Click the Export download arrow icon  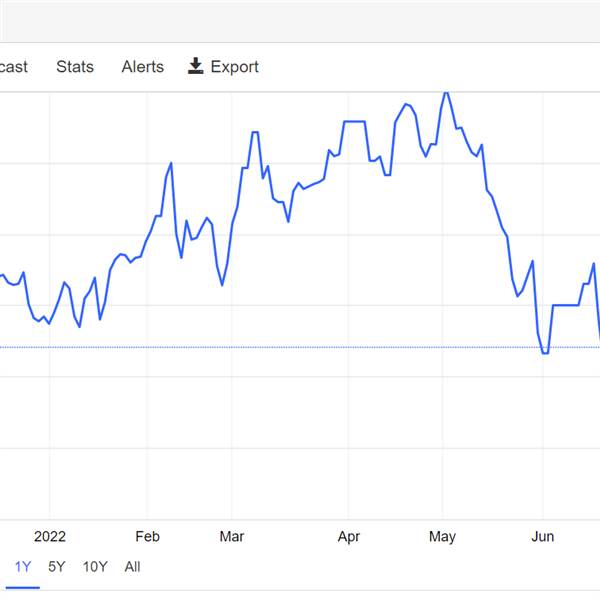[196, 66]
